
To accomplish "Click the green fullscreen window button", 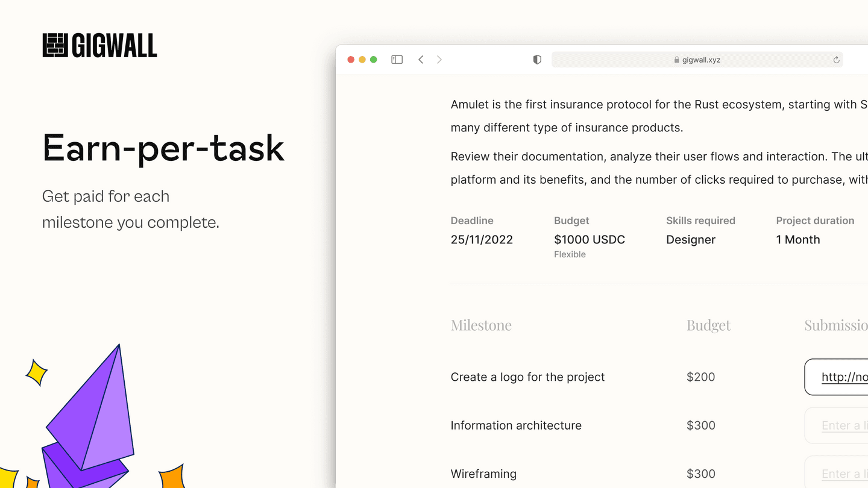I will point(374,60).
